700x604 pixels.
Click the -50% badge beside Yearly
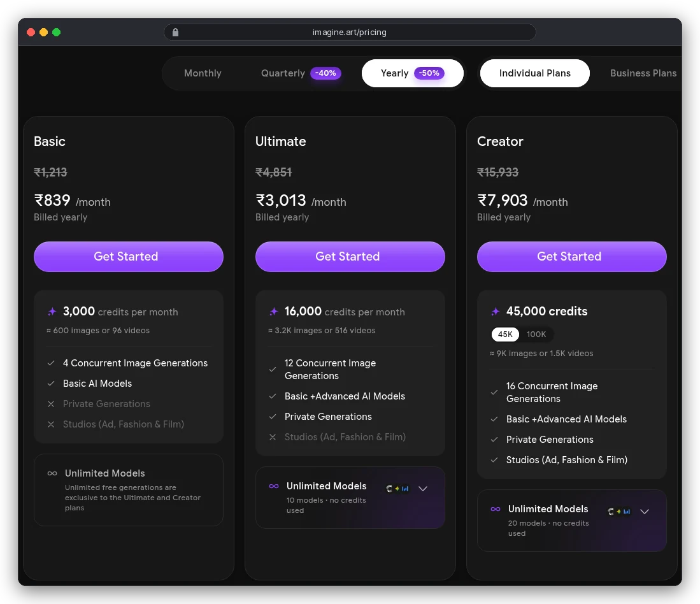[429, 73]
